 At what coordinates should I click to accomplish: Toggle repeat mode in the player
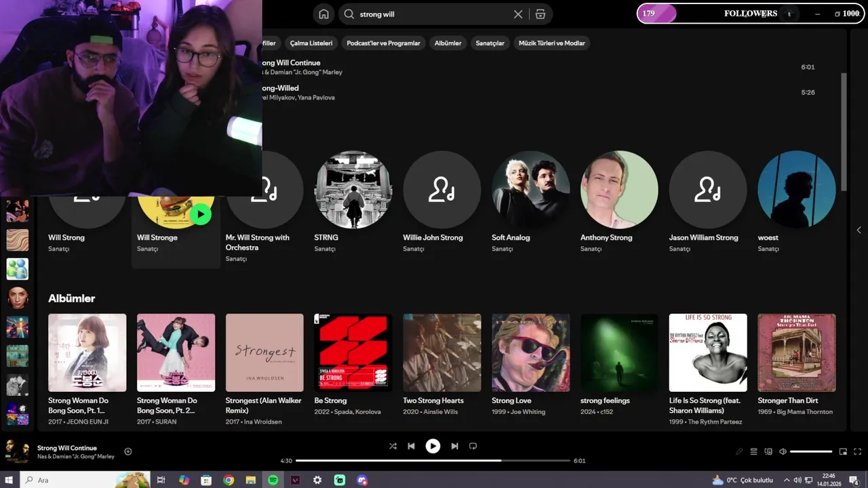tap(473, 446)
